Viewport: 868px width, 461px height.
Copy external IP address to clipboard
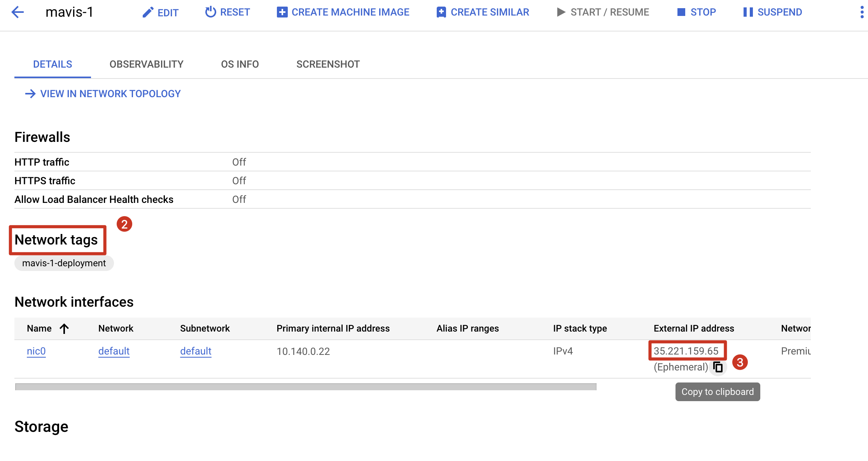click(718, 367)
